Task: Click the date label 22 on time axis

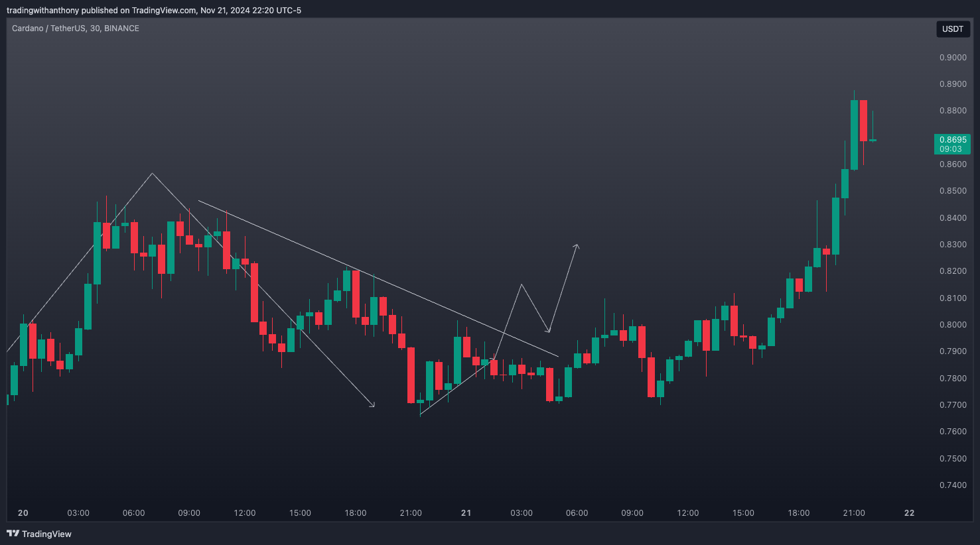Action: (910, 513)
